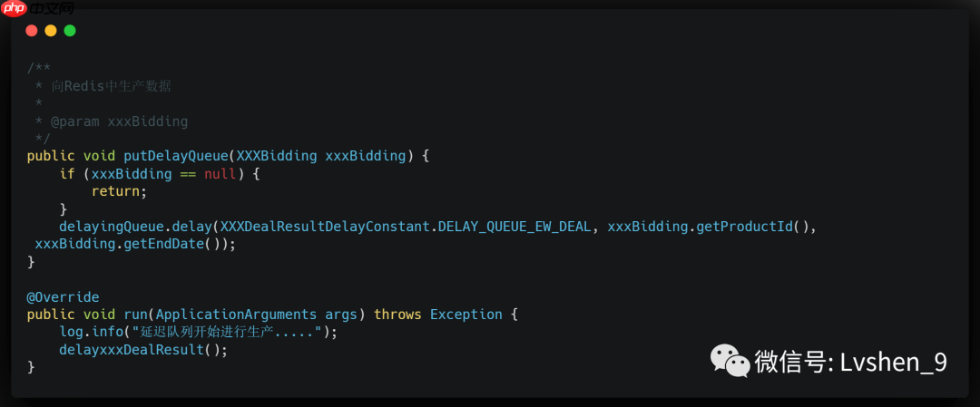Click the red close dot
Screen dimensions: 980x407
(32, 31)
